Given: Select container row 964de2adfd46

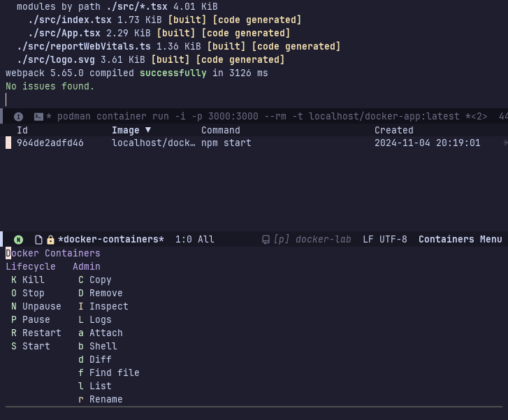Looking at the screenshot, I should click(x=50, y=143).
